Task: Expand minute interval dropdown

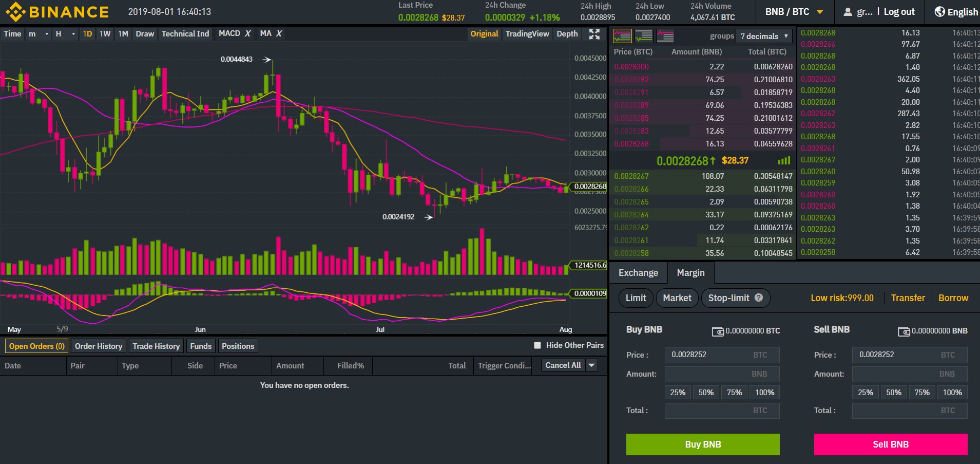Action: (x=39, y=34)
